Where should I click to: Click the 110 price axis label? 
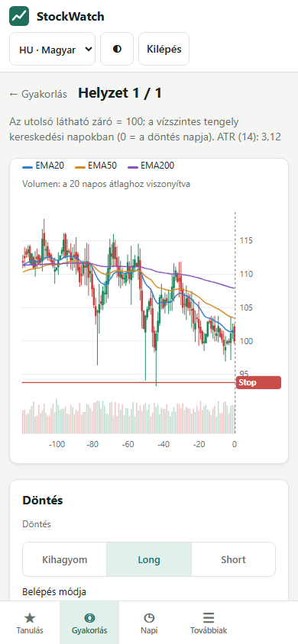(246, 275)
